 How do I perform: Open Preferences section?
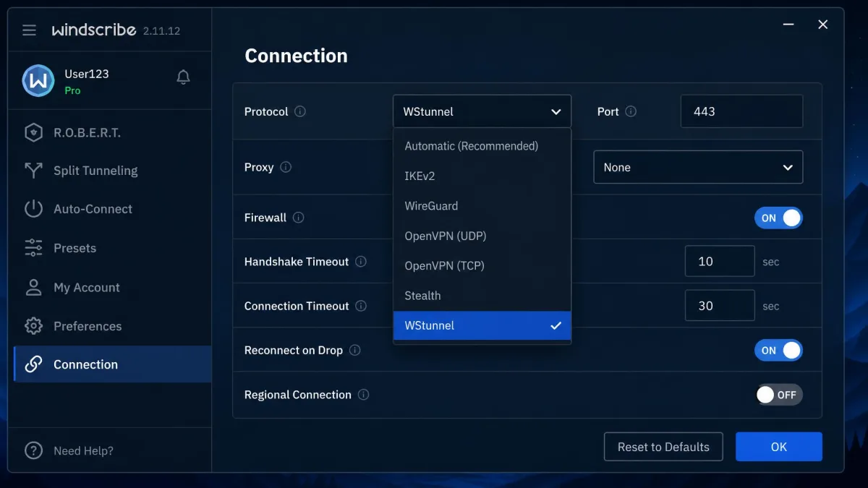(x=113, y=326)
